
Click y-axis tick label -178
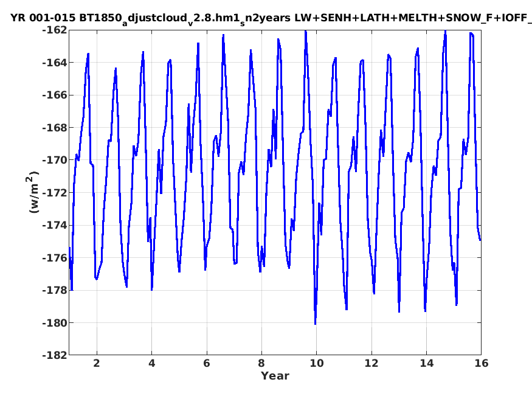55,290
